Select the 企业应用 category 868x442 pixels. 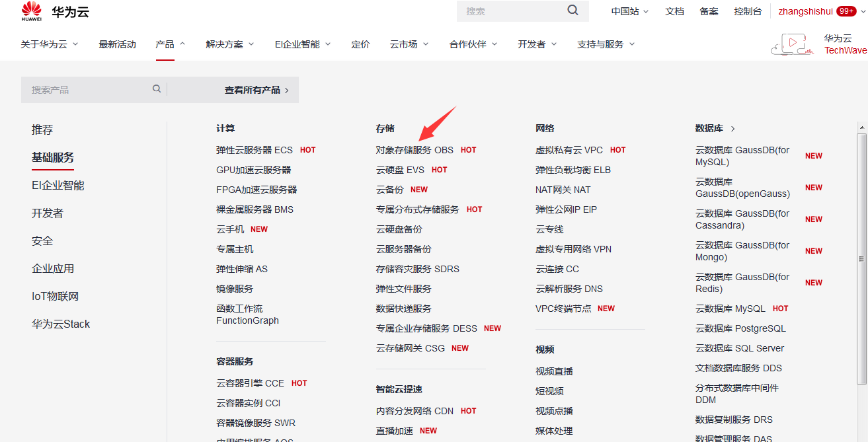(53, 269)
